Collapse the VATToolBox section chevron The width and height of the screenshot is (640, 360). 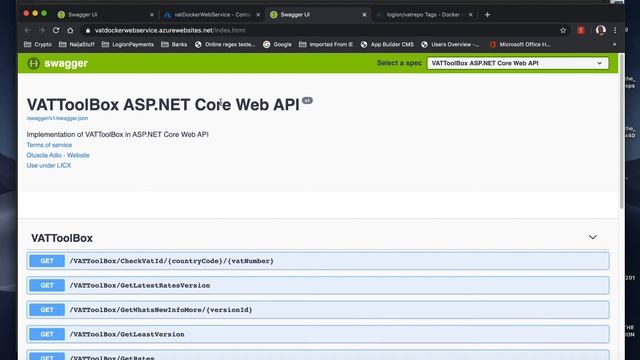click(x=593, y=237)
